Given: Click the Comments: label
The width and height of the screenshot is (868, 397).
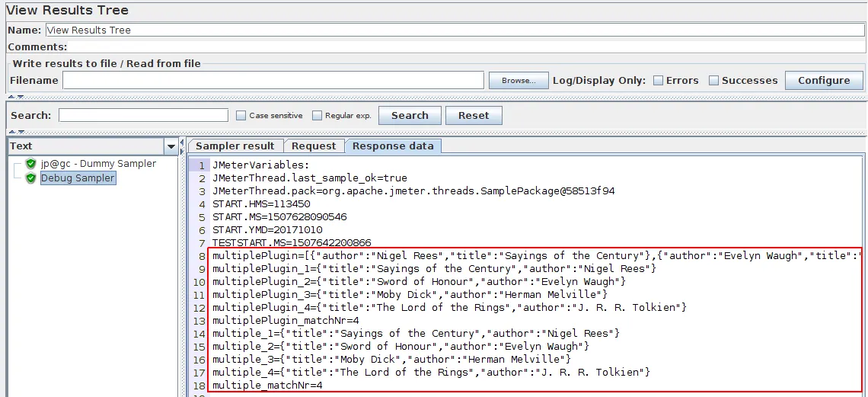Looking at the screenshot, I should (x=37, y=47).
